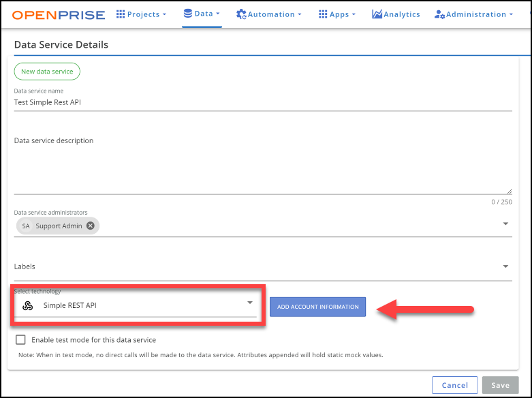
Task: Click the Automation gear icon
Action: click(241, 14)
